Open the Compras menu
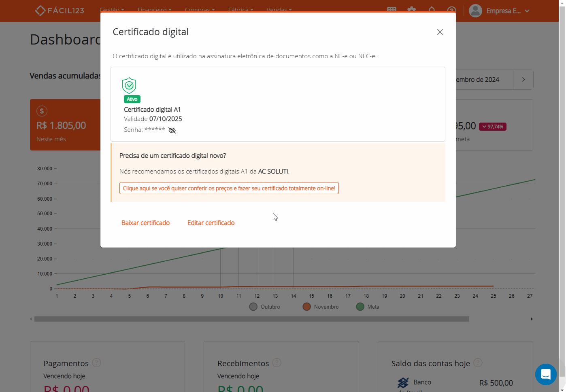This screenshot has height=392, width=566. point(200,10)
